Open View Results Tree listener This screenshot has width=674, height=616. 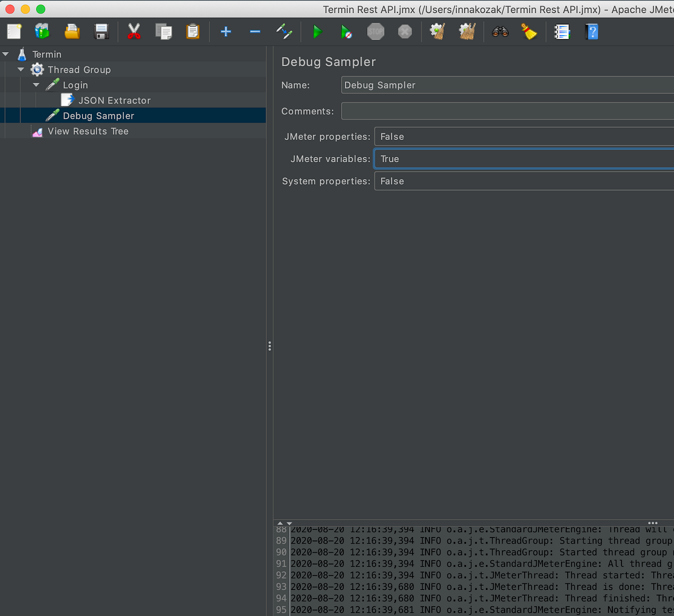click(x=88, y=131)
